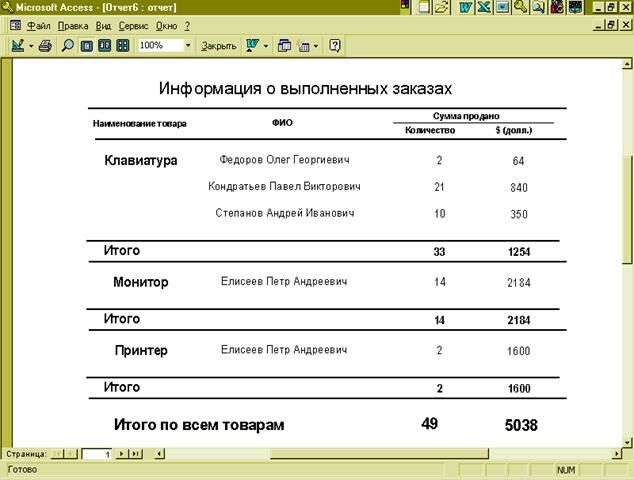Click vertical scrollbar down arrow

627,442
